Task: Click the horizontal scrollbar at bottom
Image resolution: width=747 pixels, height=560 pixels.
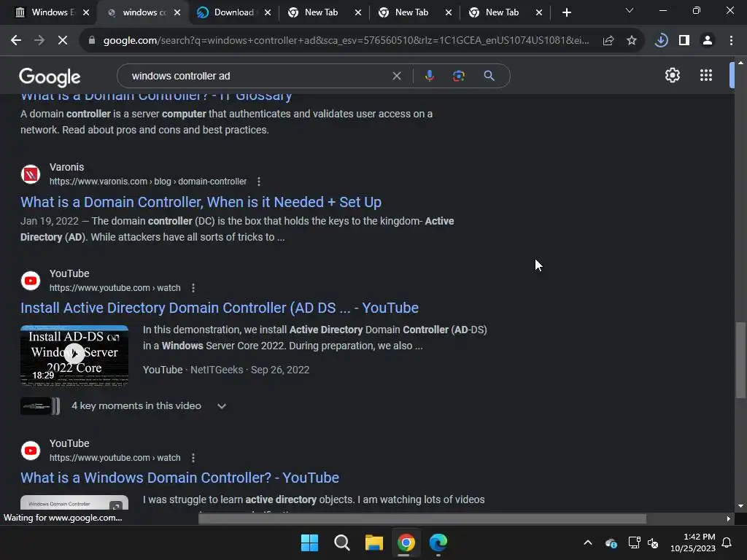Action: [422, 518]
